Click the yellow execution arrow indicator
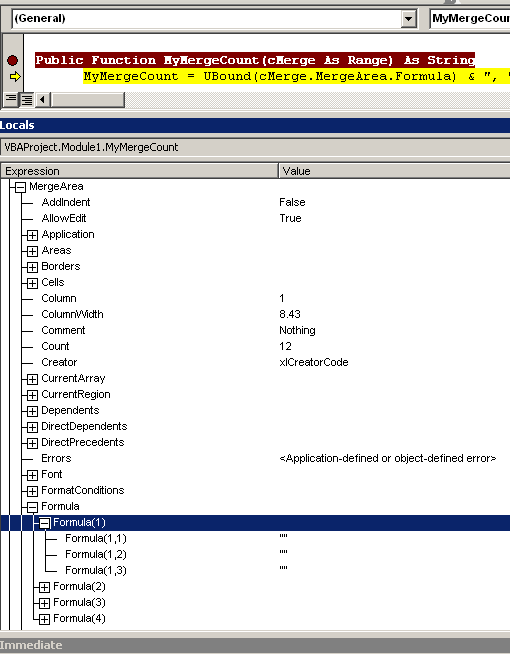 [x=15, y=77]
